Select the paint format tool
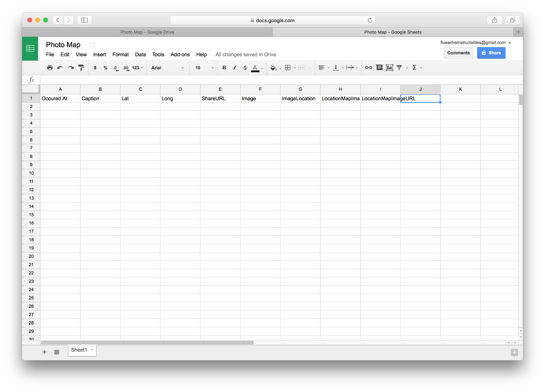545x392 pixels. (x=81, y=68)
